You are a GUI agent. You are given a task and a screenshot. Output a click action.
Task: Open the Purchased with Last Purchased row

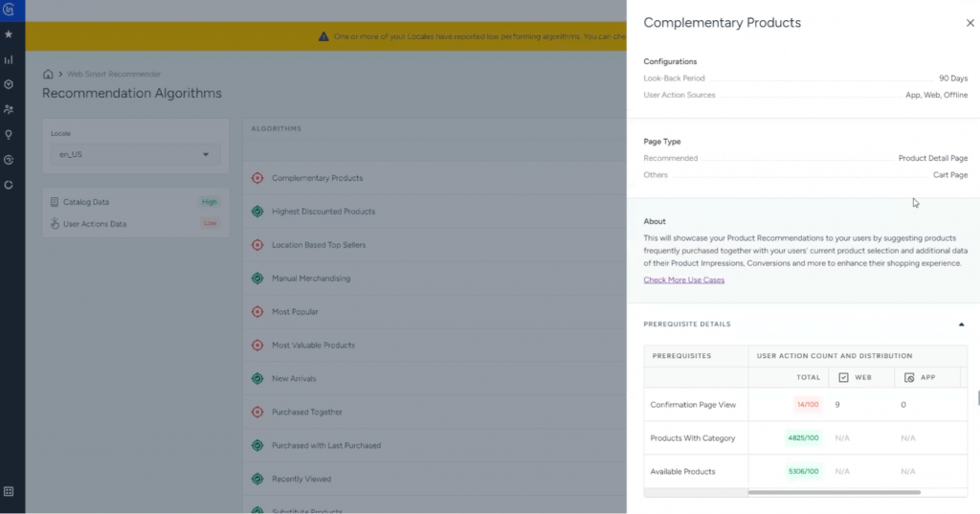pos(434,446)
